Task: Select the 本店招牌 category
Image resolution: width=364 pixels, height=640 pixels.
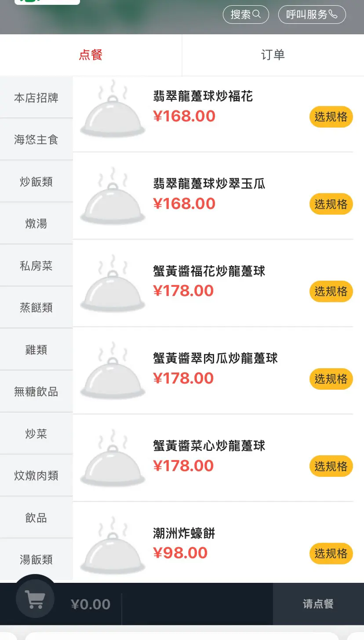Action: 36,98
